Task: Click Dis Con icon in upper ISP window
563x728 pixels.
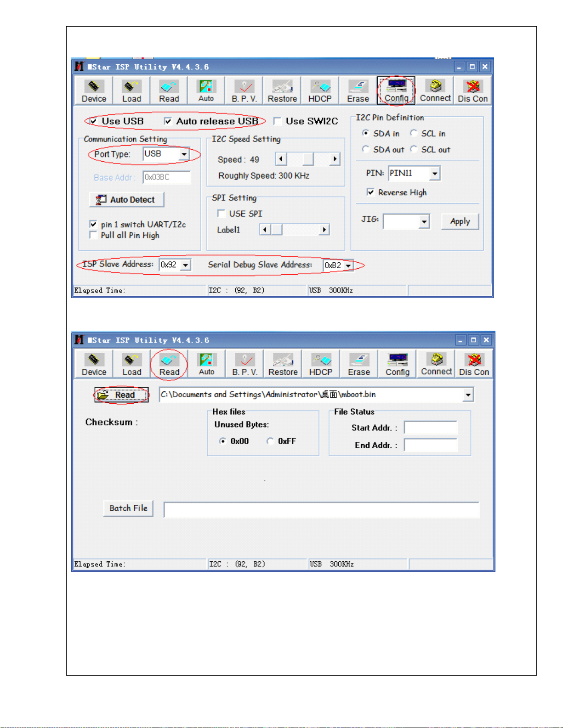Action: point(472,90)
